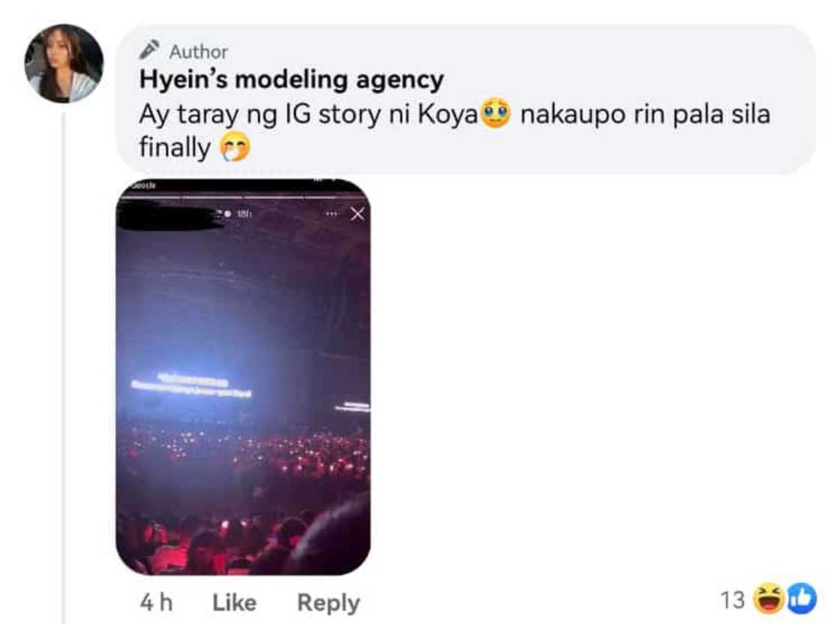
Task: Open the 13 reactions count
Action: click(732, 600)
